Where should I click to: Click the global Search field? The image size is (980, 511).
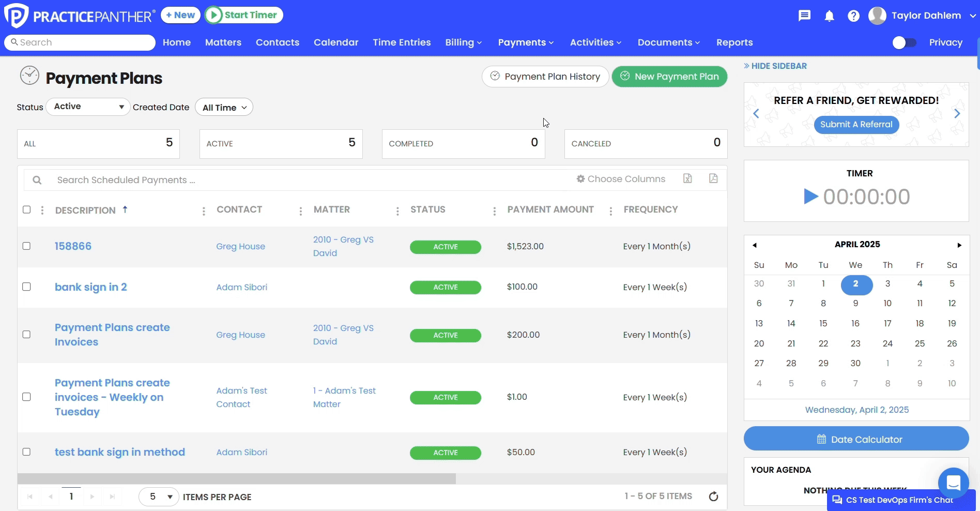pyautogui.click(x=80, y=42)
